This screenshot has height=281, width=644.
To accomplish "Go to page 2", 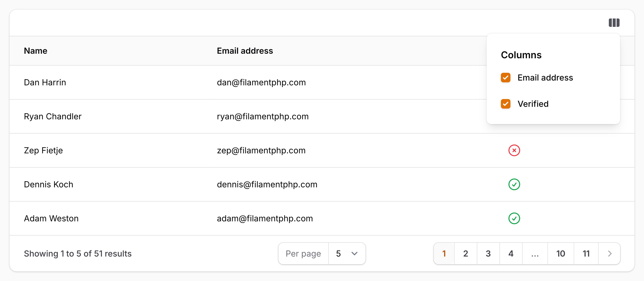I will point(466,254).
